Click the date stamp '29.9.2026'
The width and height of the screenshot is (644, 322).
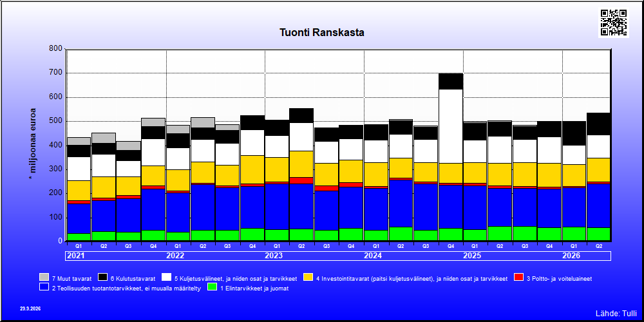[30, 308]
